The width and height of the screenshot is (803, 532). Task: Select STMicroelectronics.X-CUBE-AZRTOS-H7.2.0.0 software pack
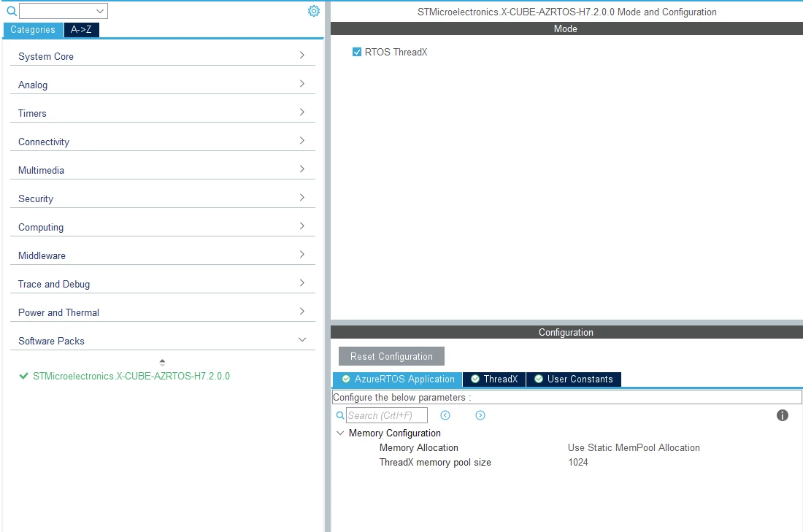tap(131, 376)
